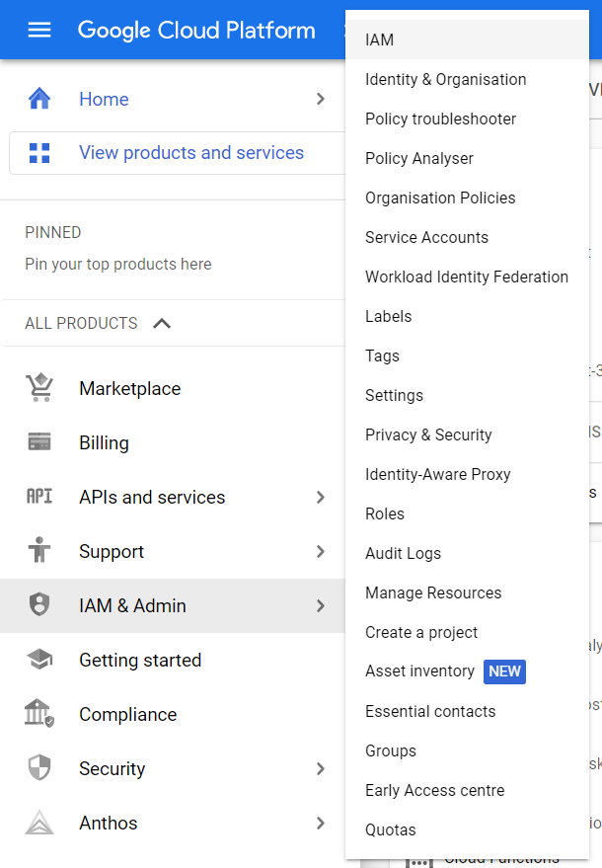Click the Anthos triangle icon
The width and height of the screenshot is (602, 868).
[x=39, y=823]
